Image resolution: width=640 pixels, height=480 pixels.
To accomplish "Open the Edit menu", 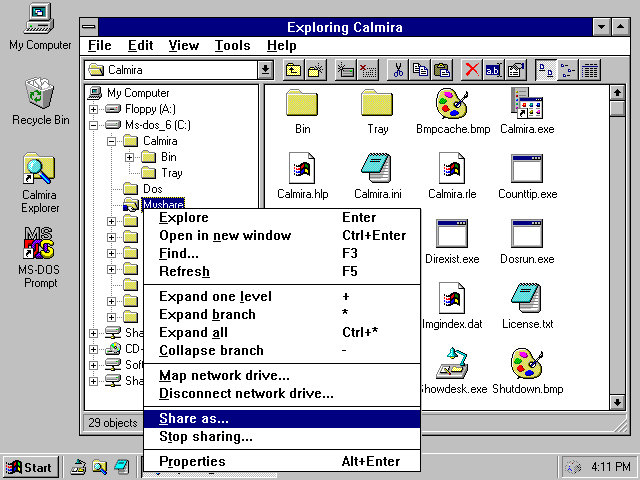I will [140, 45].
